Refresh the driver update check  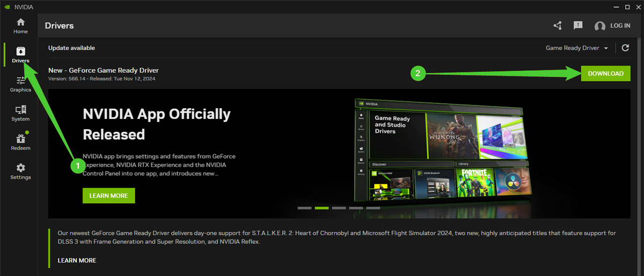click(625, 48)
